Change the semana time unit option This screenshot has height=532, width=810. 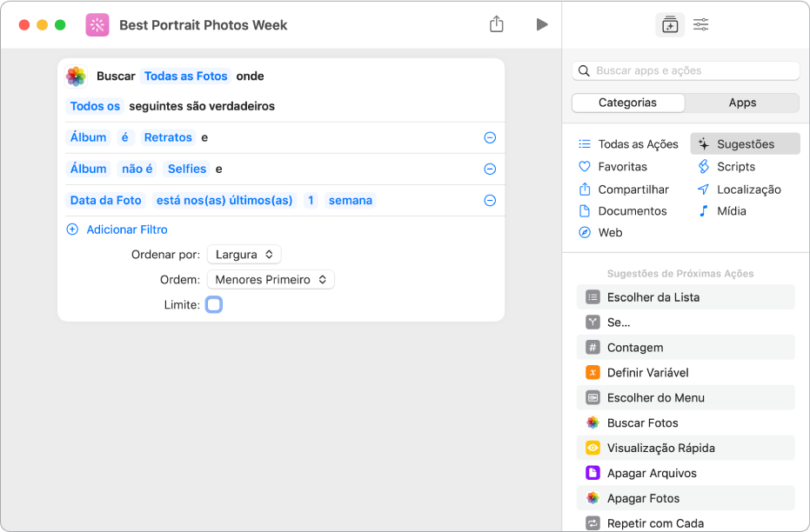click(x=350, y=200)
